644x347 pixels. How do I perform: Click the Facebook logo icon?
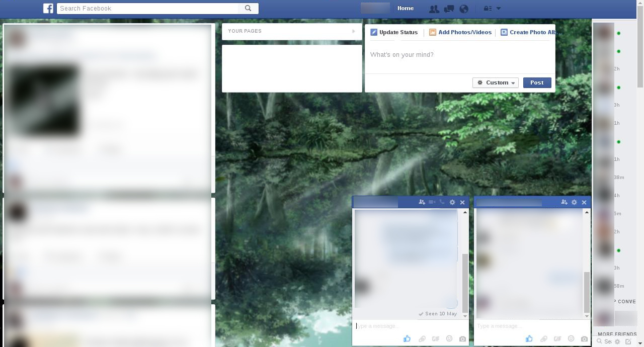[x=48, y=8]
